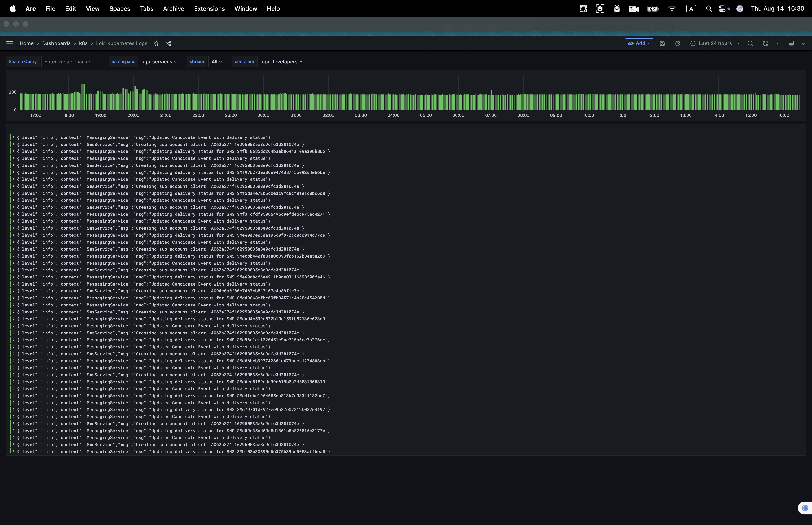
Task: Open the Spaces menu
Action: pos(120,8)
